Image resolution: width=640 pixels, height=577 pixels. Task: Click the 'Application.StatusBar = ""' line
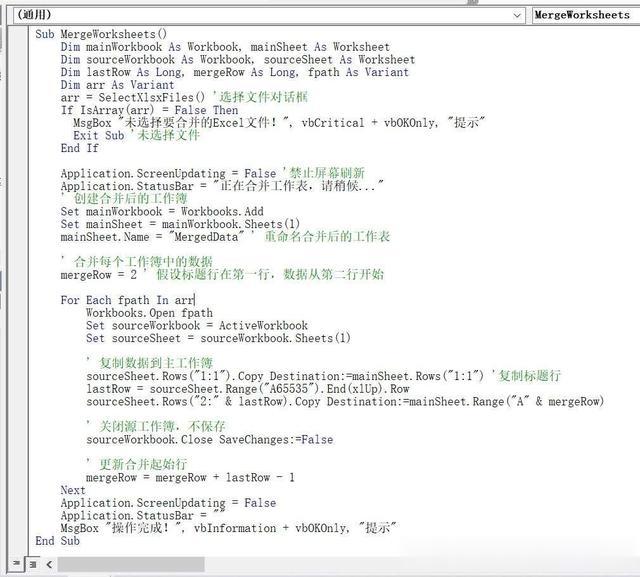[x=143, y=515]
